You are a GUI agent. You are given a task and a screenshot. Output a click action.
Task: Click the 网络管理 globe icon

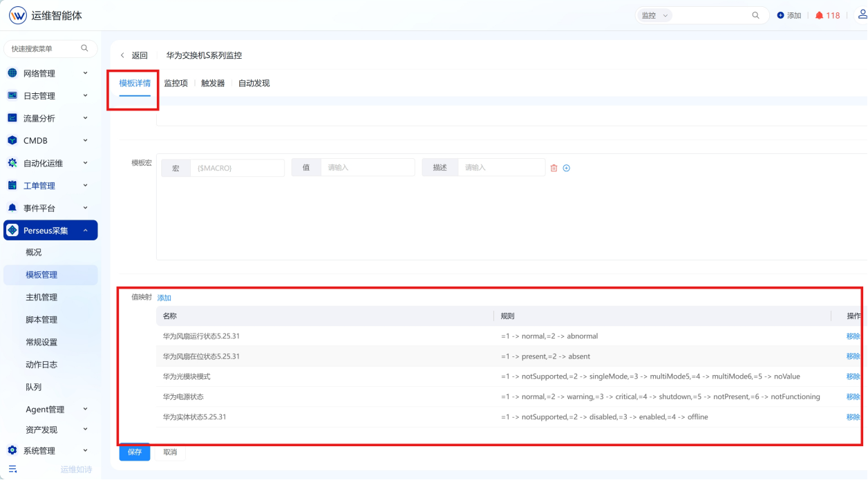(12, 73)
